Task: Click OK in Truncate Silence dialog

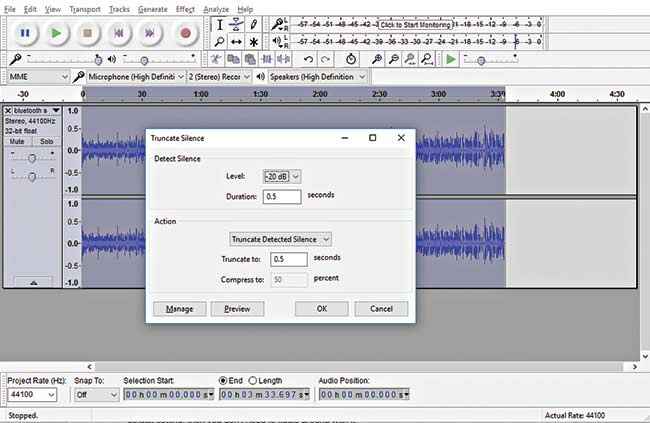Action: click(x=322, y=309)
